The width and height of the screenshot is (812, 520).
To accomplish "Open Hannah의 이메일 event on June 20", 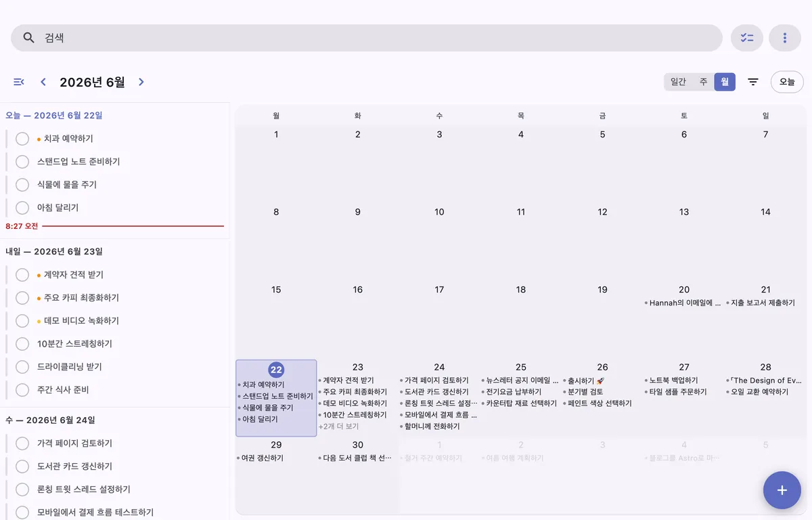I will tap(683, 303).
